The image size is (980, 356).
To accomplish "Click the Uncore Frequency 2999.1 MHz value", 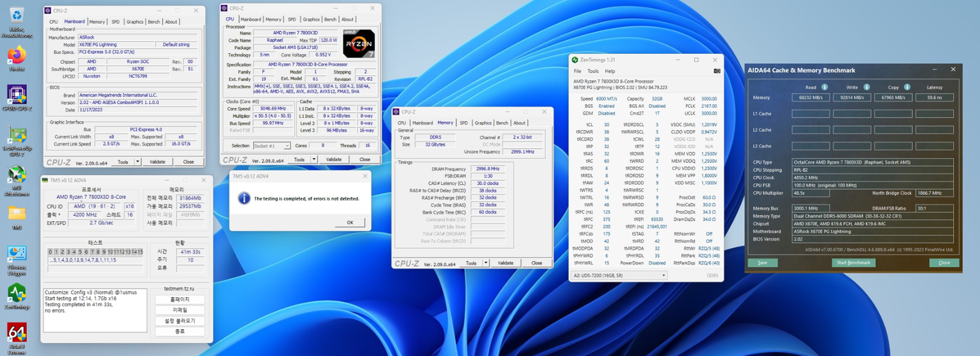I will [522, 151].
